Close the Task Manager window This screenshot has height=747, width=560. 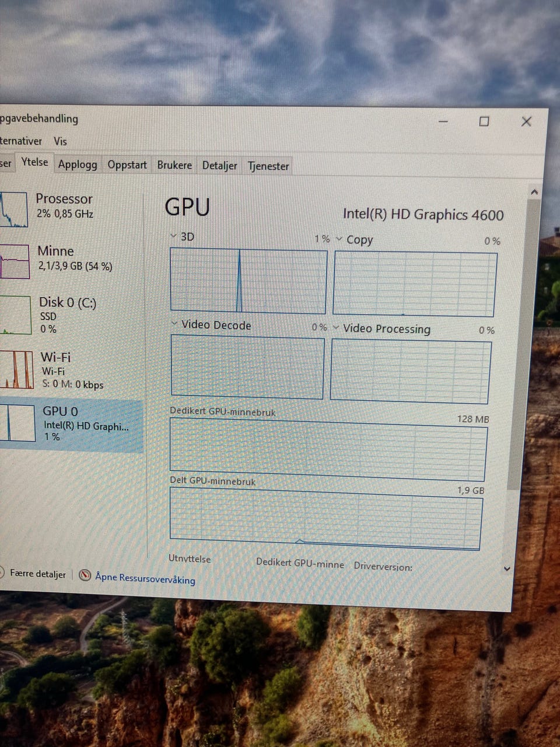526,121
